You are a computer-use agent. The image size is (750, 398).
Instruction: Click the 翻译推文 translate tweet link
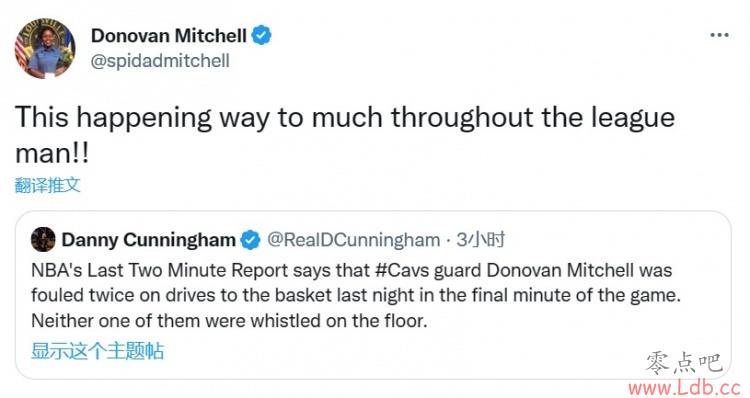coord(47,185)
